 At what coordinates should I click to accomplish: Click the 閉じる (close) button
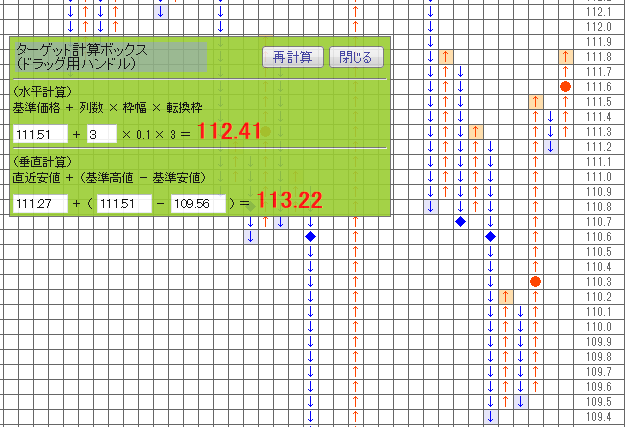coord(356,57)
